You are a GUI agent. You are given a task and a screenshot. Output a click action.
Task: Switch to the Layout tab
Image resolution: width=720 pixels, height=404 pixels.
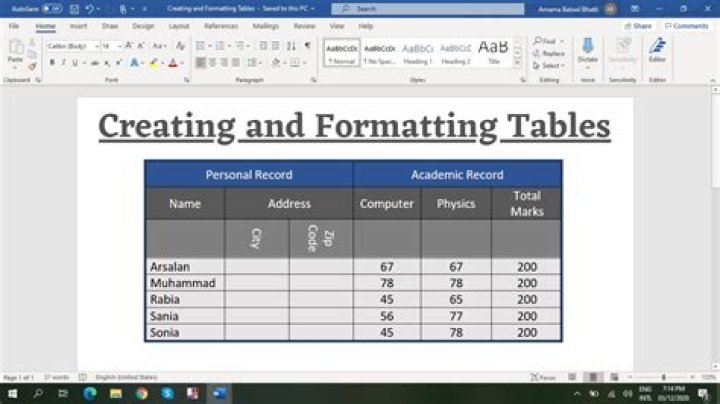coord(179,26)
